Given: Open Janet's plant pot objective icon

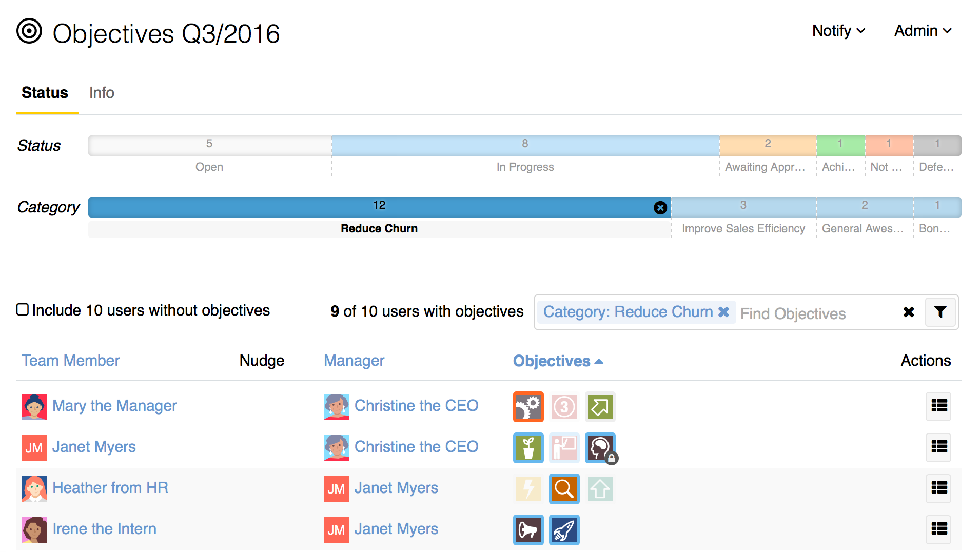Looking at the screenshot, I should tap(528, 448).
